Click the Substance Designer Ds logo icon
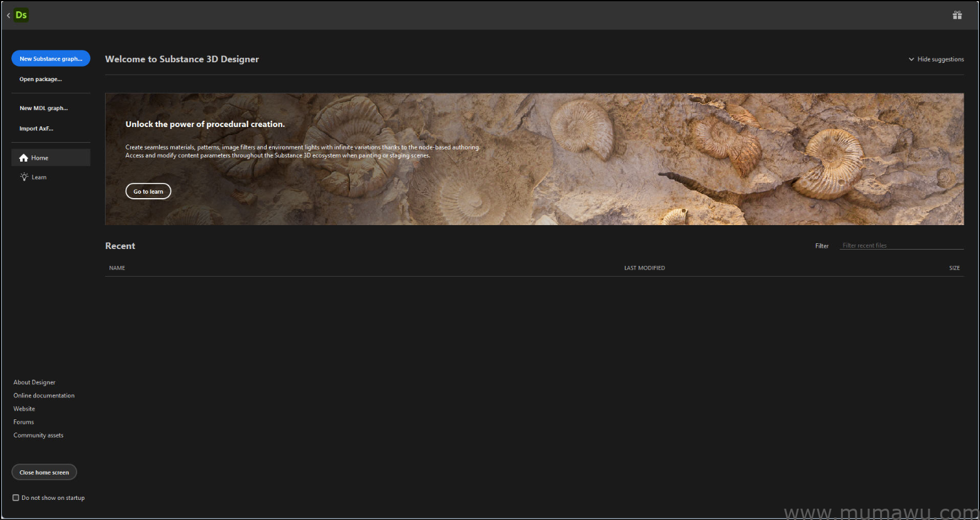The width and height of the screenshot is (980, 520). (x=21, y=15)
